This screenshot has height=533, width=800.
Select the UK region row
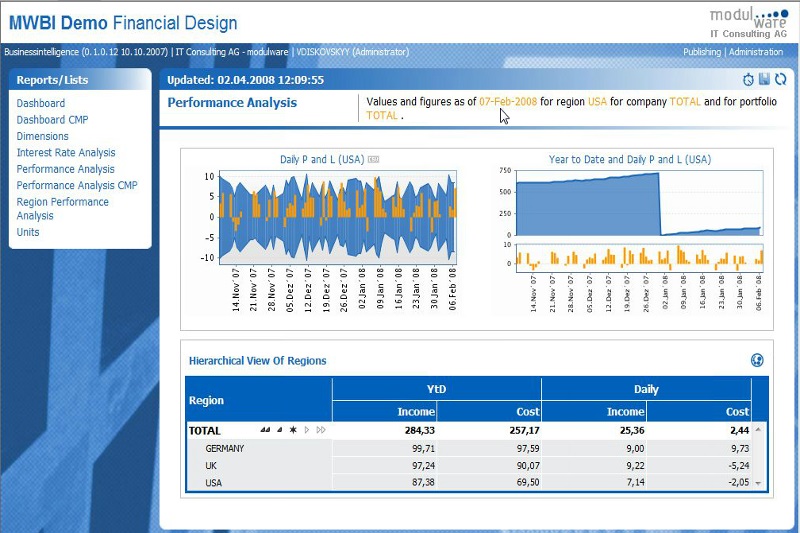[x=211, y=466]
